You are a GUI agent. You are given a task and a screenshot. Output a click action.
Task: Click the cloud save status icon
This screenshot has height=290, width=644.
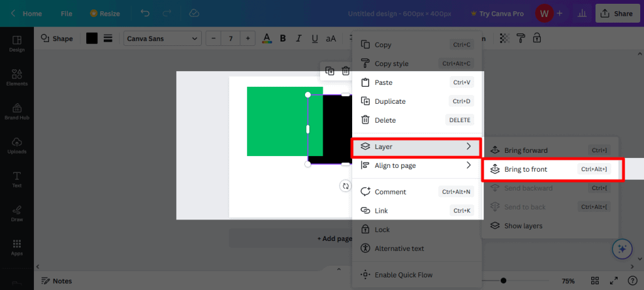(x=194, y=13)
